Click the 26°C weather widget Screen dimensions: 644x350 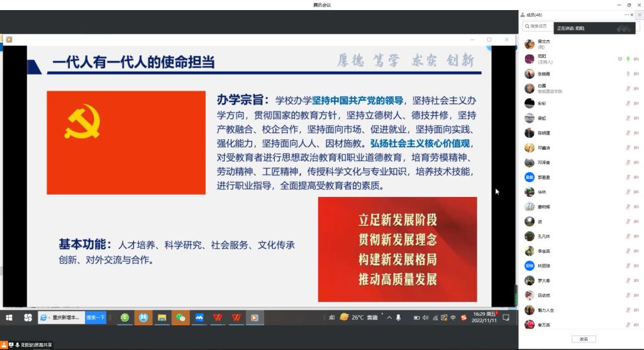352,317
